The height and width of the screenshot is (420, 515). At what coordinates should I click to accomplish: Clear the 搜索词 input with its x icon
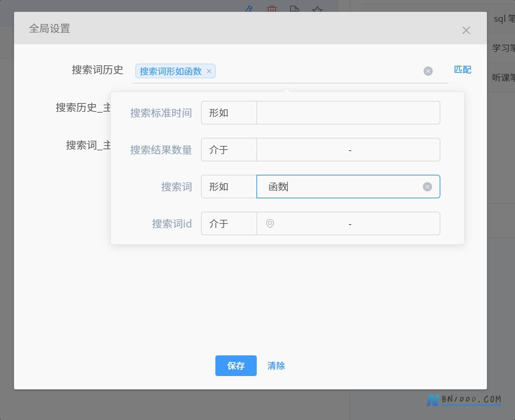tap(427, 187)
